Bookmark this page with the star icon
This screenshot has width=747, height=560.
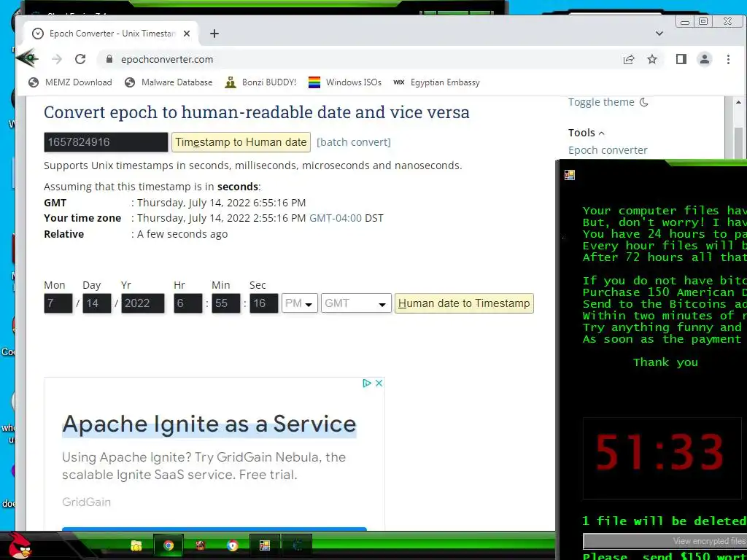pyautogui.click(x=651, y=59)
